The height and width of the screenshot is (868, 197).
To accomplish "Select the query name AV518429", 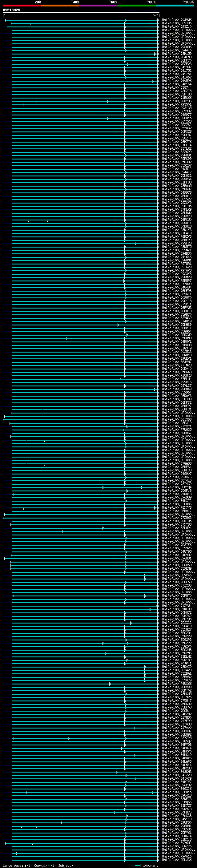I will click(11, 10).
